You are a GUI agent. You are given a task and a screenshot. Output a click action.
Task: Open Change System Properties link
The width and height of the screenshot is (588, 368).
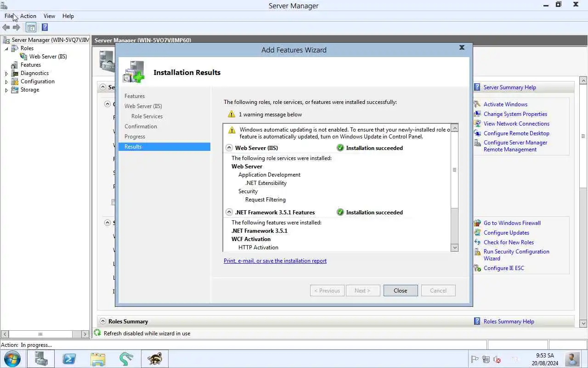(x=515, y=114)
